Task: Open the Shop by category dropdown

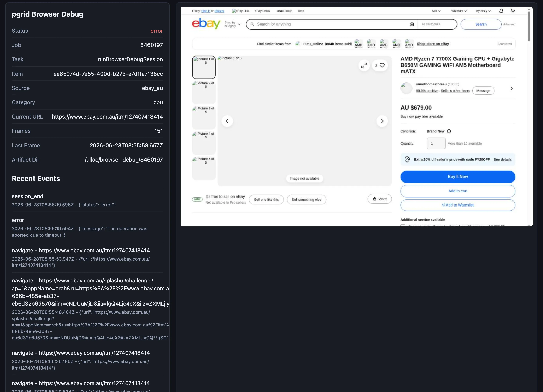Action: [232, 24]
